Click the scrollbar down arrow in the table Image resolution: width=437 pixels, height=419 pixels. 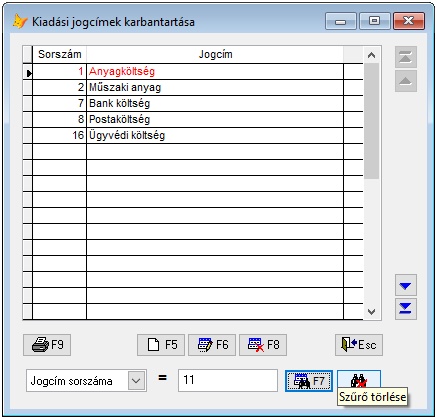371,312
